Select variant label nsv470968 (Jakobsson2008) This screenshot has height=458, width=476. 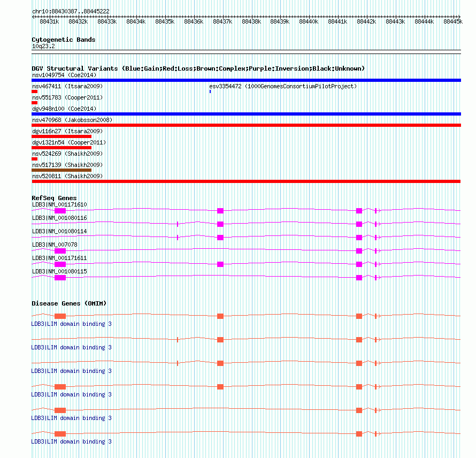click(72, 120)
